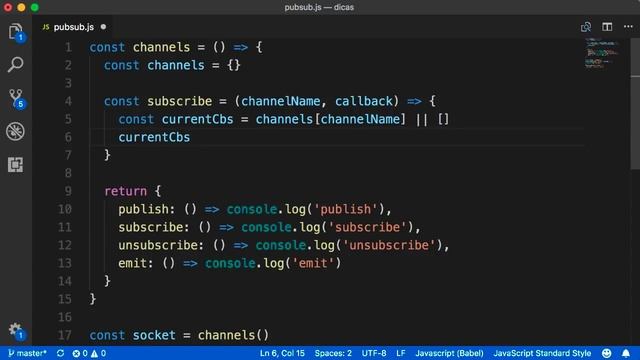Click JavaScript Standard Style status item
640x360 pixels.
(542, 353)
